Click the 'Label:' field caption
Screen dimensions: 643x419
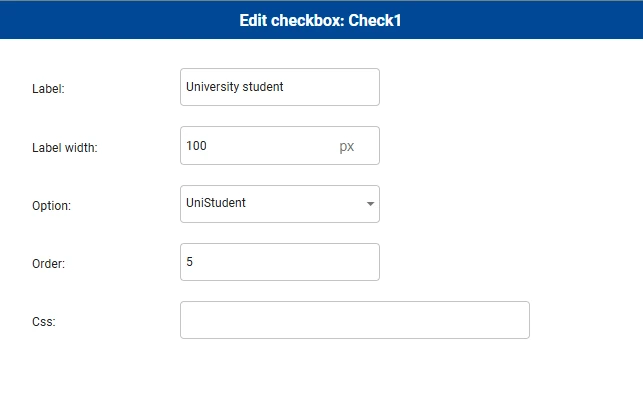coord(48,89)
